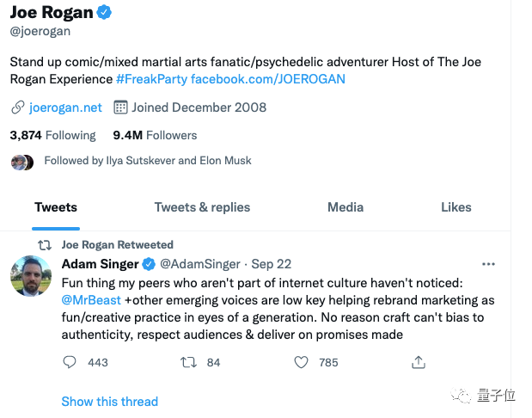Go to the Likes tab

[456, 207]
